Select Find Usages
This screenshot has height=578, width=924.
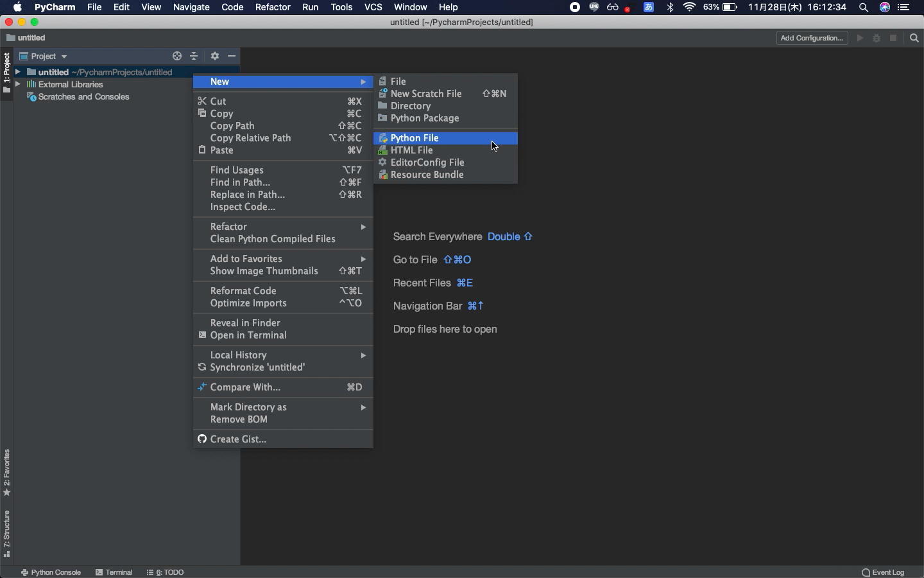click(283, 170)
